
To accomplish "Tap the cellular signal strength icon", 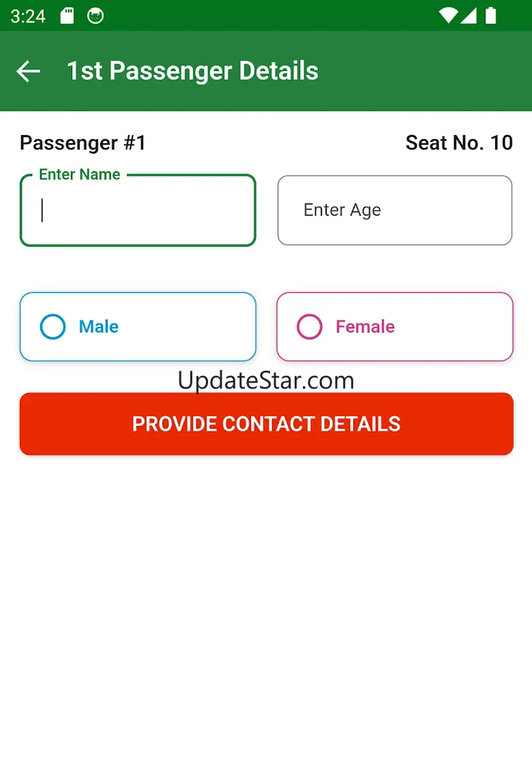I will 469,16.
